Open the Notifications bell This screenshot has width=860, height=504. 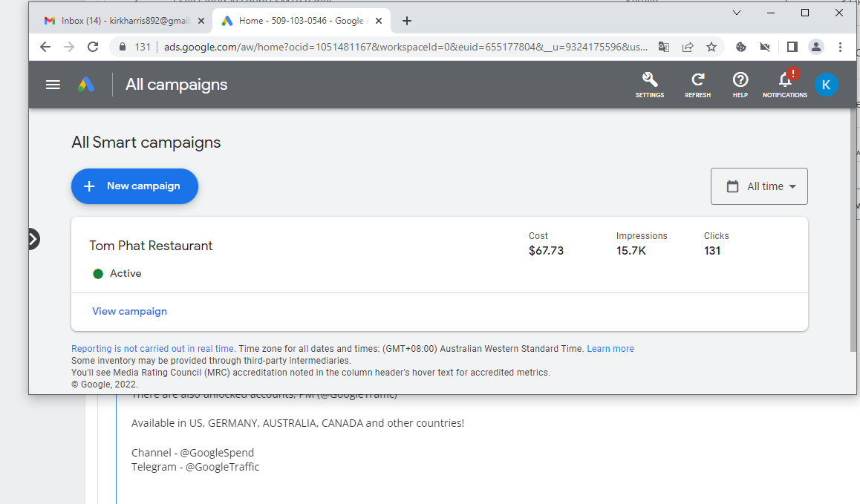pos(785,85)
